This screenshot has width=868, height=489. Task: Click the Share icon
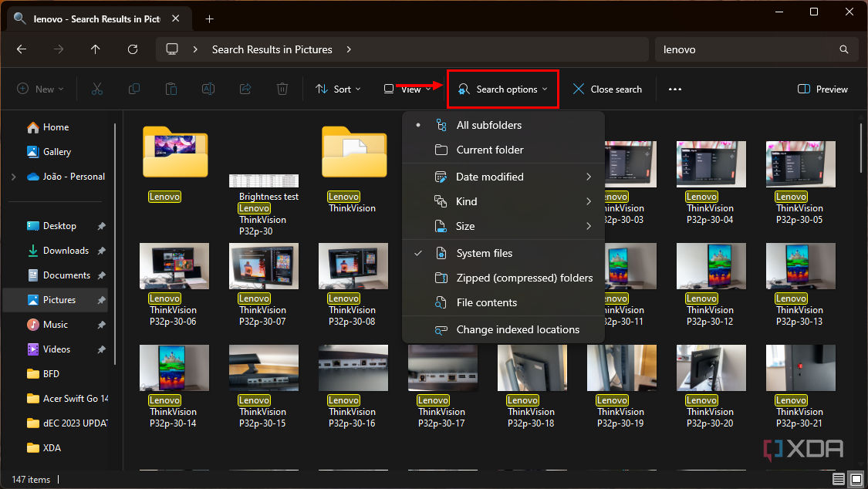pos(245,89)
